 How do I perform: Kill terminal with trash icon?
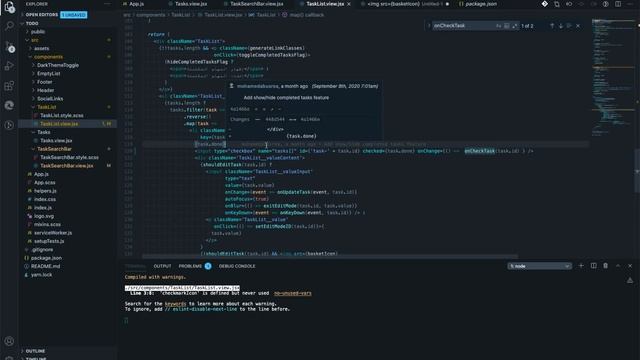point(606,266)
